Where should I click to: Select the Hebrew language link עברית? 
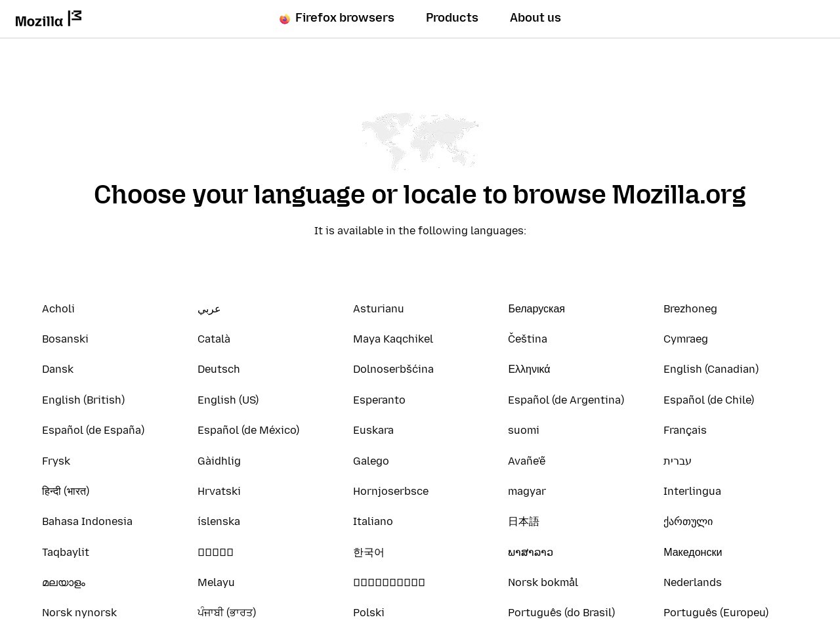click(x=677, y=461)
